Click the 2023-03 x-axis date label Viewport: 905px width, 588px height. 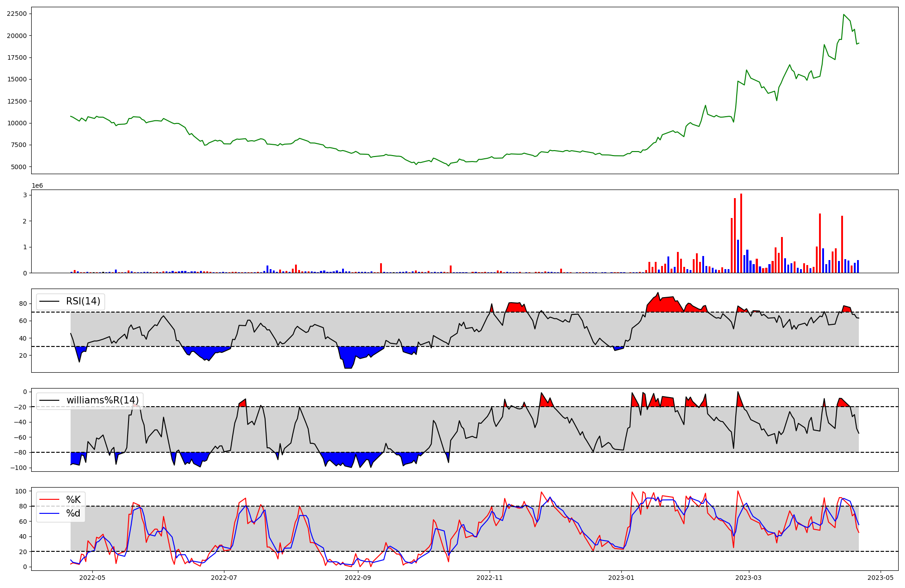(x=749, y=578)
